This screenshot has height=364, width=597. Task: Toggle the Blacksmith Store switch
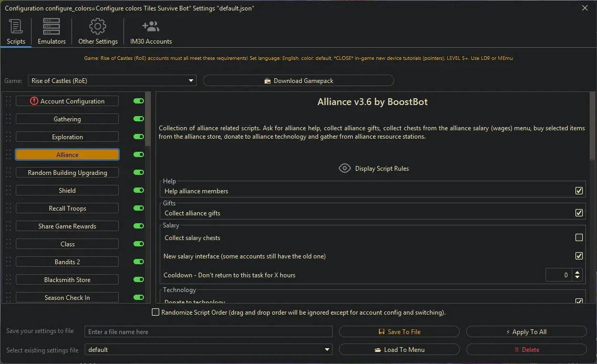tap(139, 279)
